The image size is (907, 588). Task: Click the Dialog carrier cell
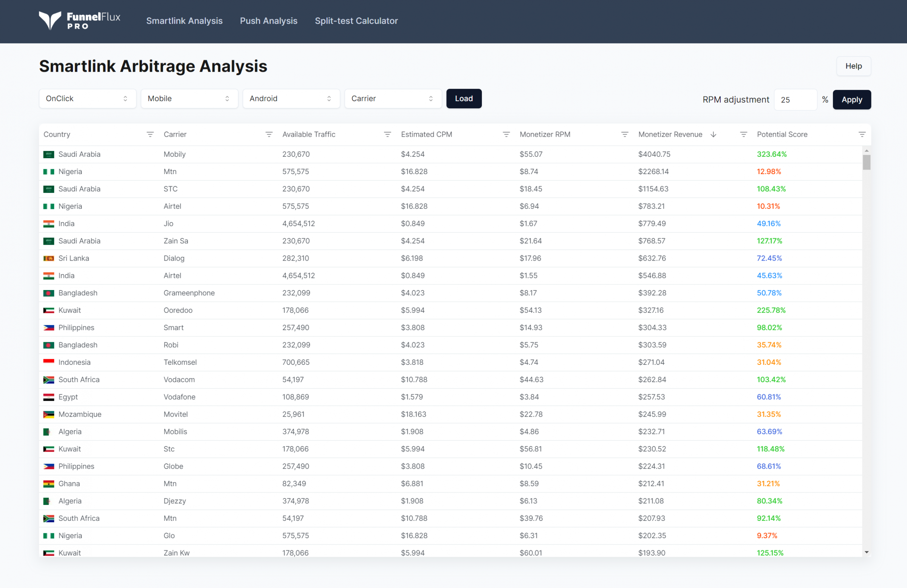pyautogui.click(x=174, y=259)
